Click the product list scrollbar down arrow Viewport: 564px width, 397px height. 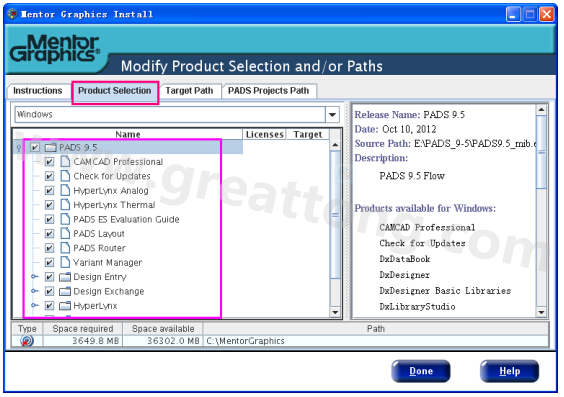[x=335, y=312]
